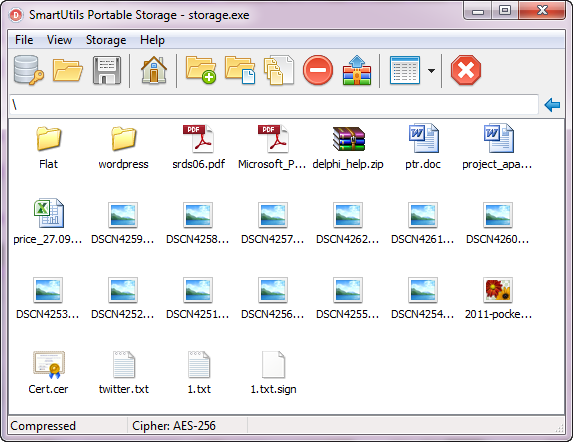Exit using the red X toolbar icon
Screen dimensions: 573x442
point(466,70)
